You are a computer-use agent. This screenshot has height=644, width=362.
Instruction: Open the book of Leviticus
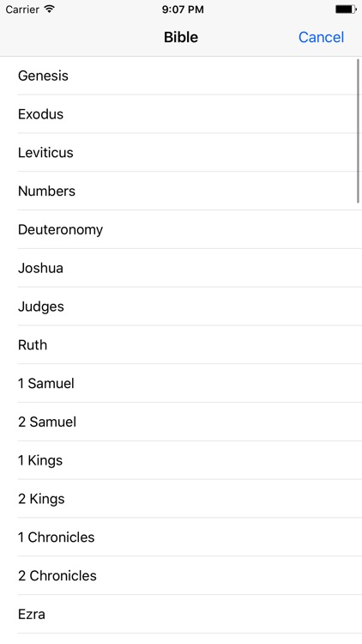[181, 152]
